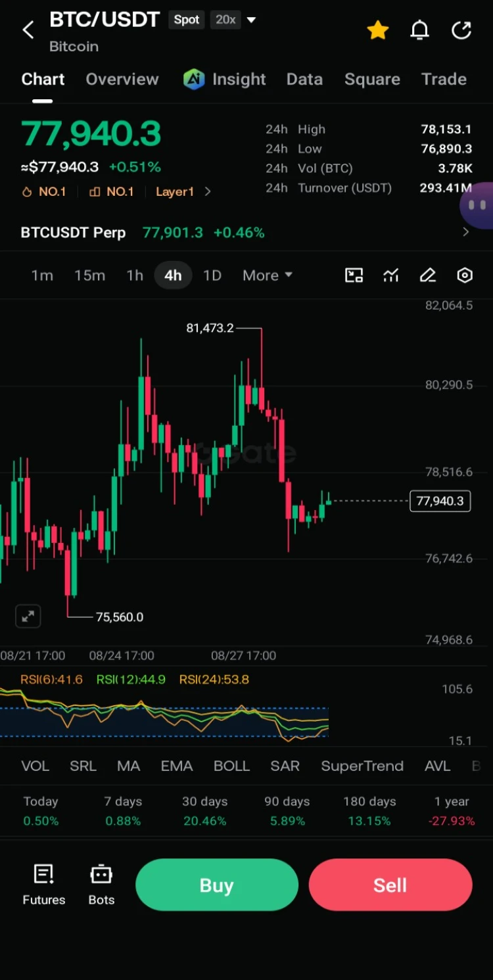Viewport: 493px width, 980px height.
Task: Select the drawing pencil tool
Action: (428, 275)
